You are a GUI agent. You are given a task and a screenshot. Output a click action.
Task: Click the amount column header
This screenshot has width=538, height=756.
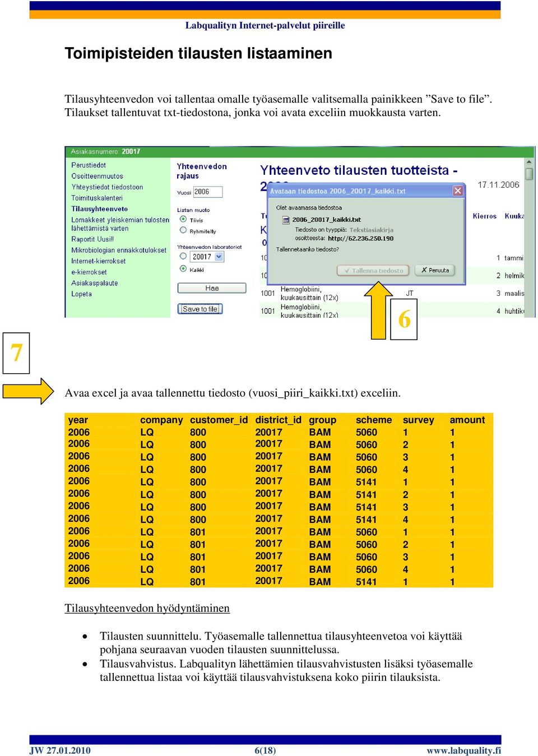467,420
